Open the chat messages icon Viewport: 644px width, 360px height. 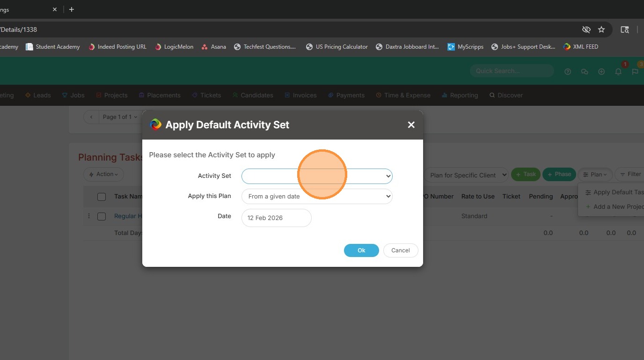(x=585, y=72)
